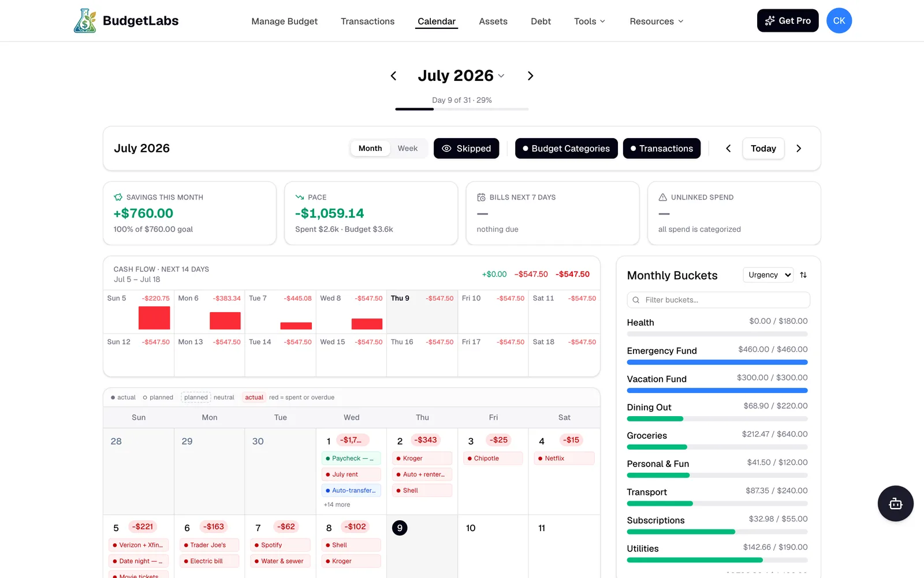The height and width of the screenshot is (578, 924).
Task: Open the Personal & Fun bucket
Action: pos(717,469)
